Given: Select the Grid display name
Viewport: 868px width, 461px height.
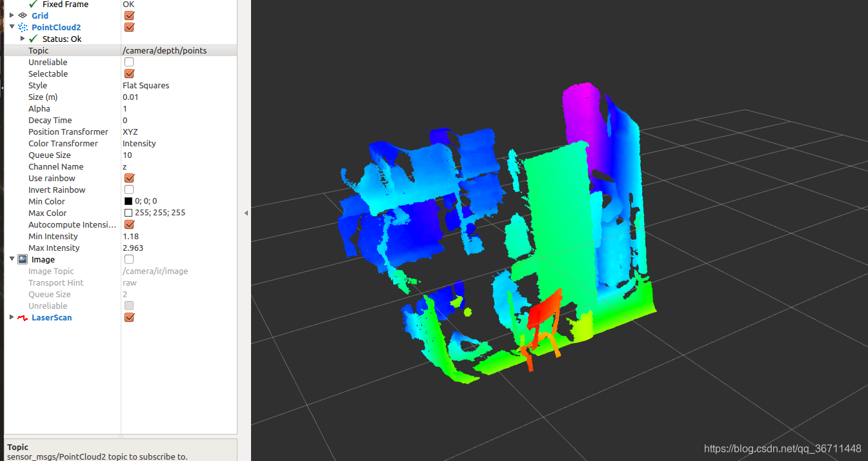Looking at the screenshot, I should pos(40,15).
